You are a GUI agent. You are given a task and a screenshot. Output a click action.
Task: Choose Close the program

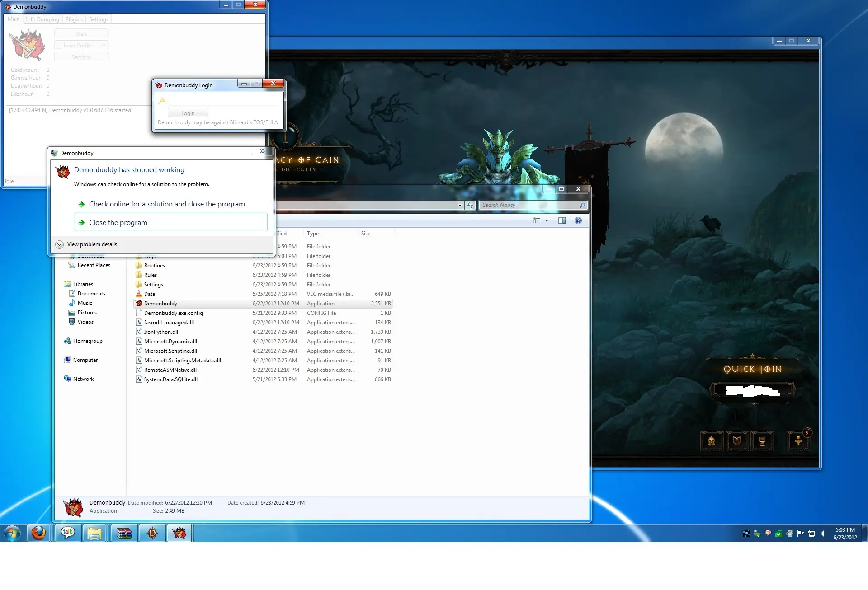(x=171, y=222)
